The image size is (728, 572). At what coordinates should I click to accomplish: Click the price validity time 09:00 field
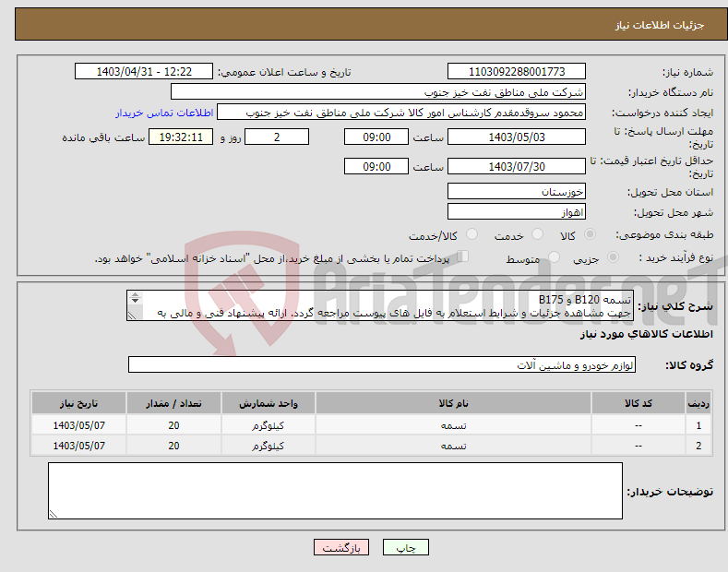(x=376, y=166)
